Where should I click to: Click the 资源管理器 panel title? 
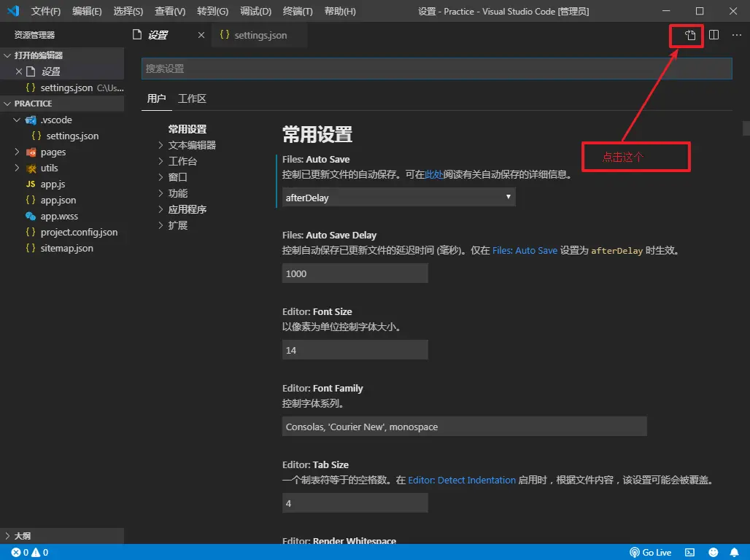coord(34,35)
